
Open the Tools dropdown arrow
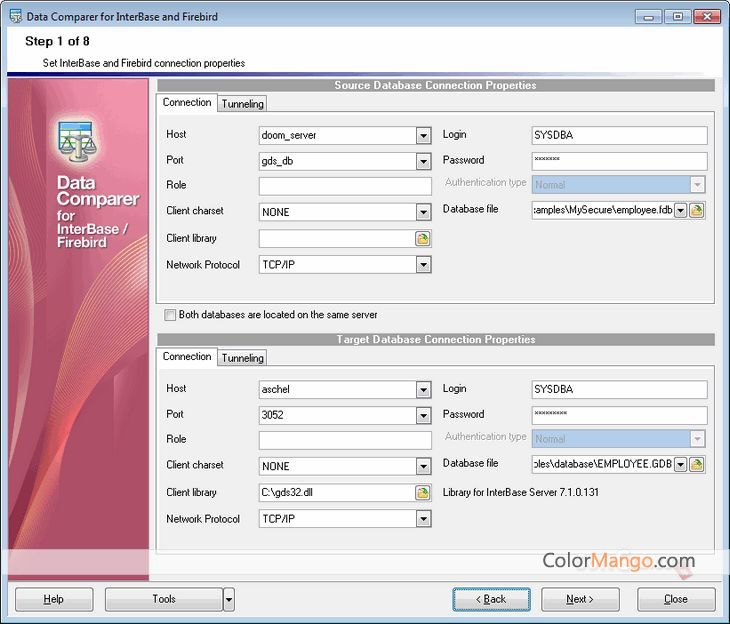[229, 599]
